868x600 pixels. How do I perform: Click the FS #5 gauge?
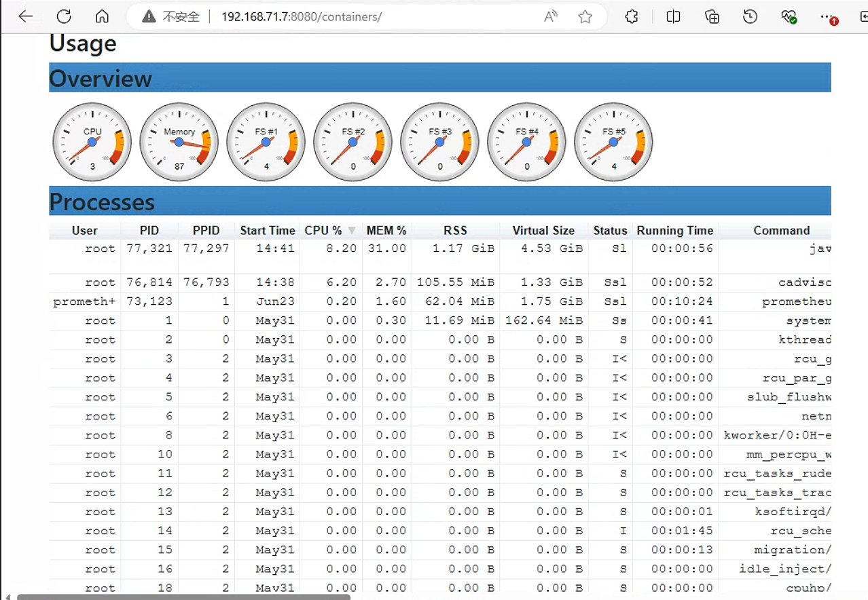point(614,142)
